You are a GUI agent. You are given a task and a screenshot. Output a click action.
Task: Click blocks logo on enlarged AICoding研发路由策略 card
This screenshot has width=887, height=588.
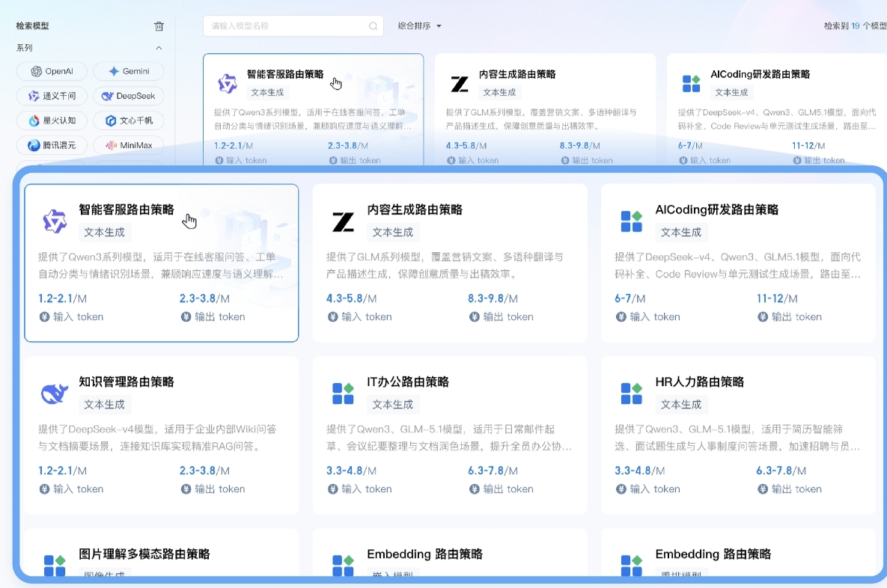click(631, 221)
